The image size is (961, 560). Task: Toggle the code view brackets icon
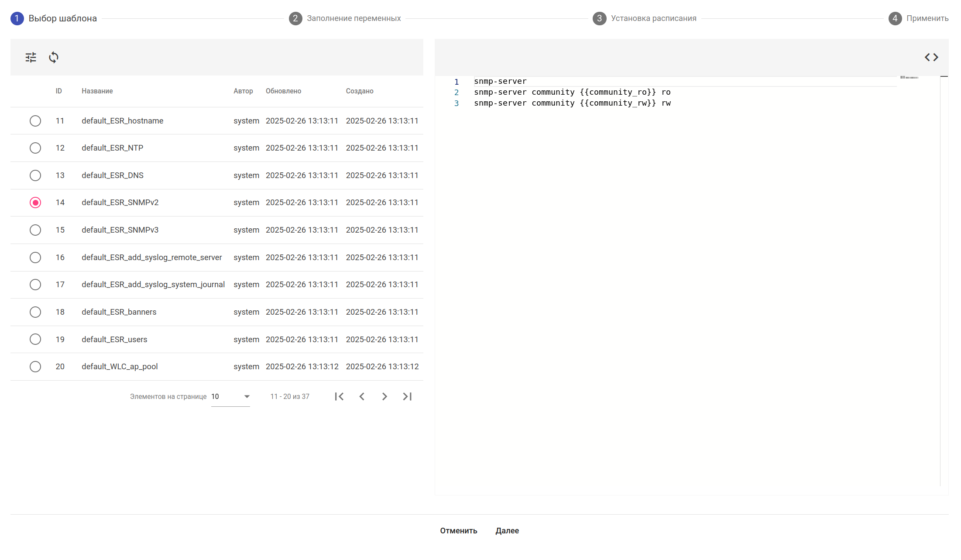point(931,57)
